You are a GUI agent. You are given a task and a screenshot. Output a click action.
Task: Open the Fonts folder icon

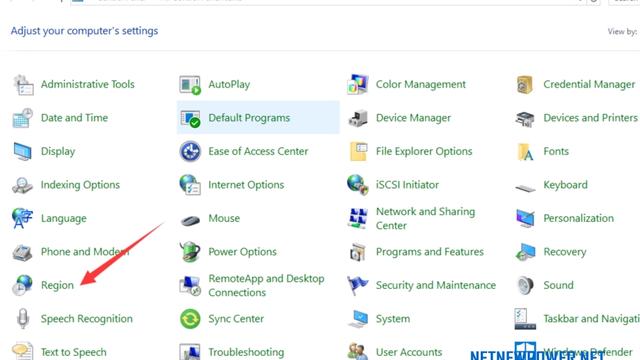coord(525,151)
